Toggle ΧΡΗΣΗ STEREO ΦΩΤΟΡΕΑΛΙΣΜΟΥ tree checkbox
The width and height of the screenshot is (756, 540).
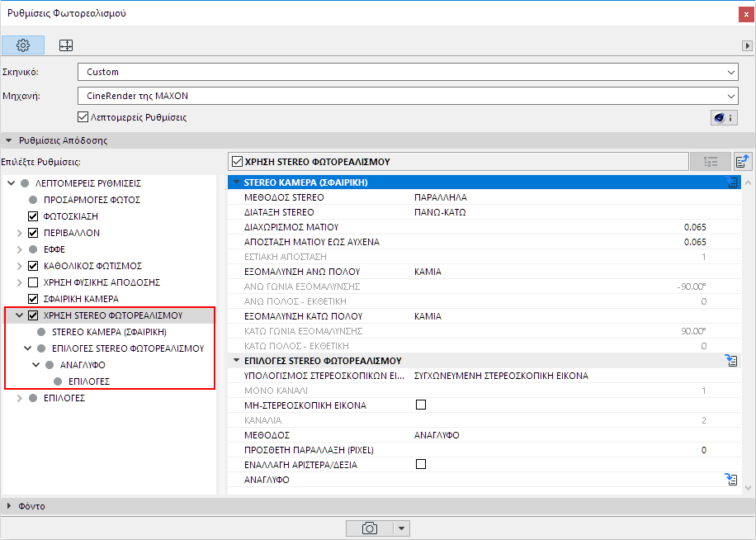coord(33,315)
